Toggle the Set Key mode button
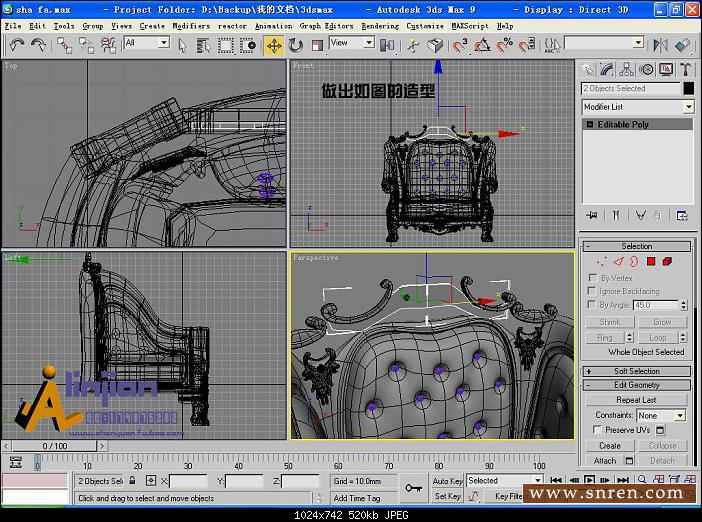Screen dimensions: 702x522 [447, 496]
